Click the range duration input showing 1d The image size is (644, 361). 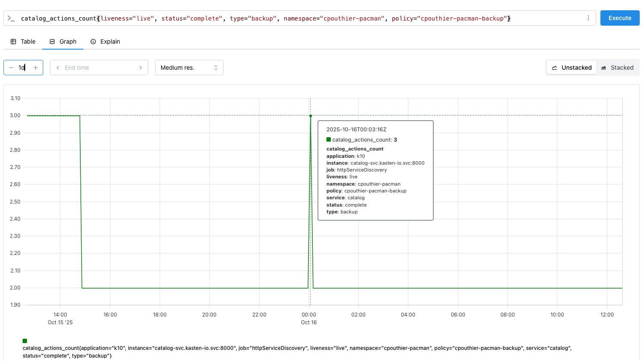pos(22,68)
